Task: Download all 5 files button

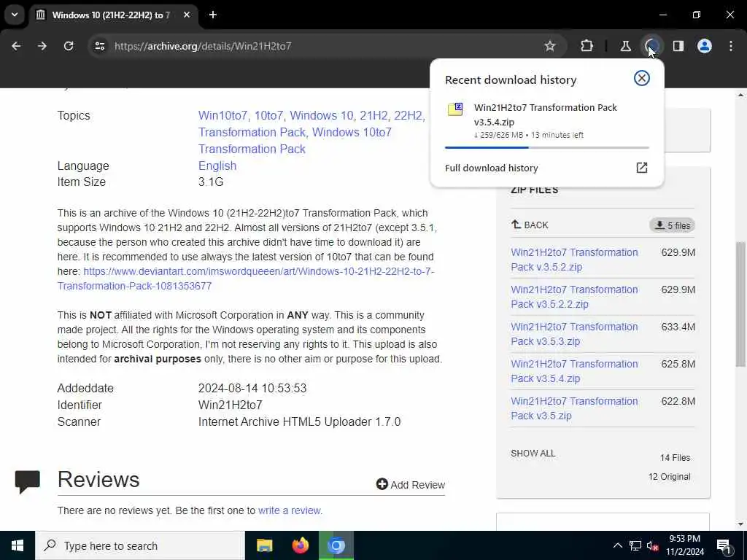Action: coord(672,225)
